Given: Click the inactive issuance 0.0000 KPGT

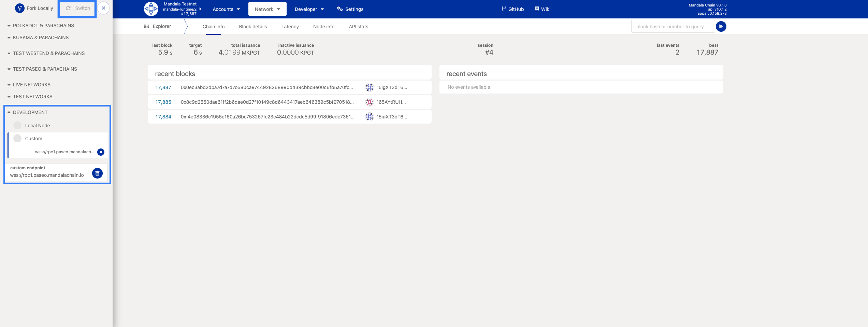Looking at the screenshot, I should coord(295,52).
